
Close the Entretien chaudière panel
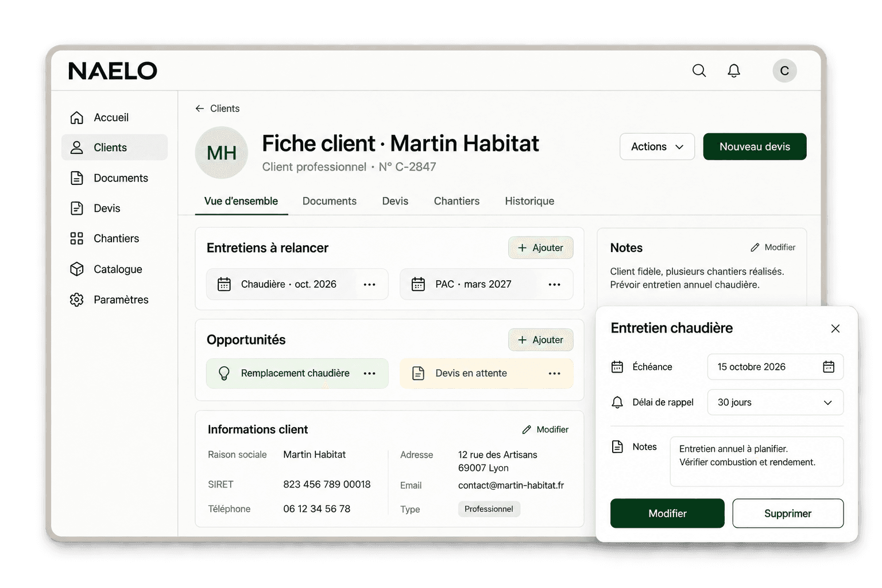(835, 328)
